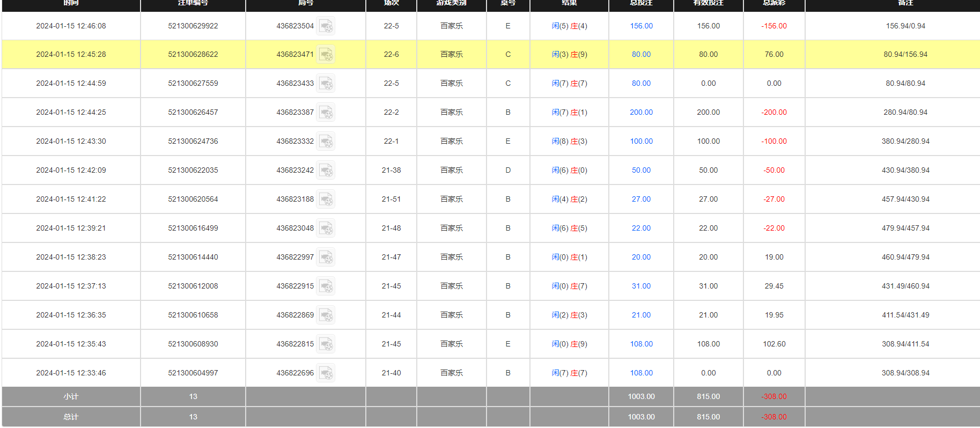Click the blue 27.00 bet amount
The image size is (980, 428).
pos(641,199)
